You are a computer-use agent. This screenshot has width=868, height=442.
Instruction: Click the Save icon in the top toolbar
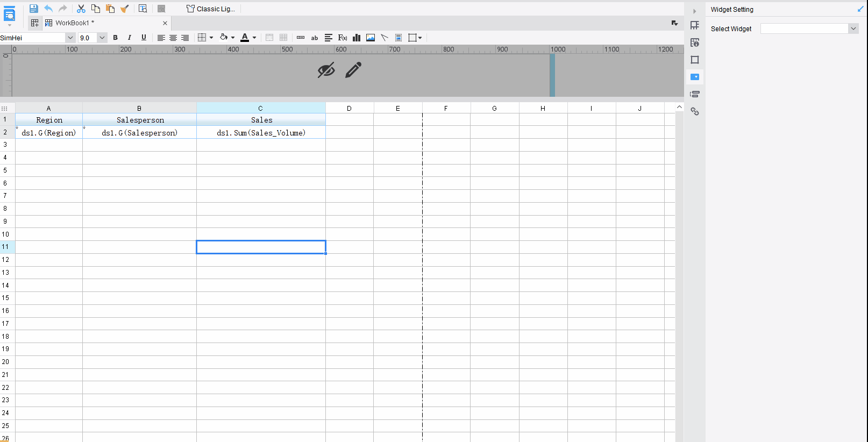click(33, 9)
